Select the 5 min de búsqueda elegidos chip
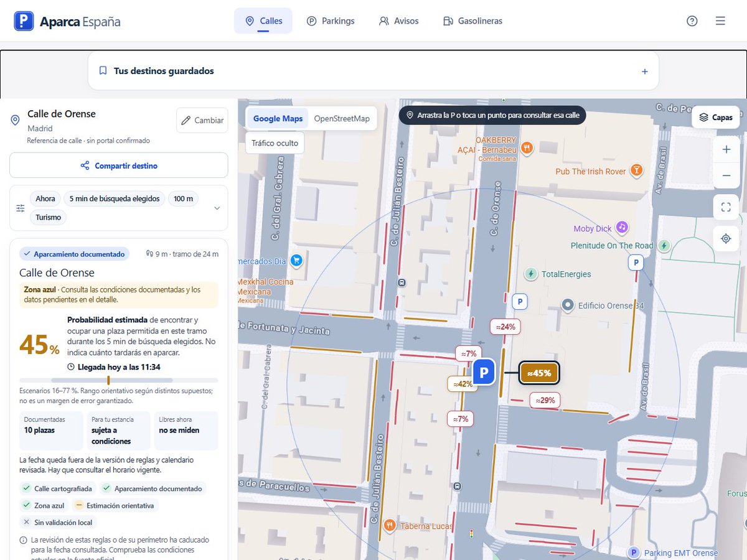Image resolution: width=747 pixels, height=560 pixels. click(114, 199)
